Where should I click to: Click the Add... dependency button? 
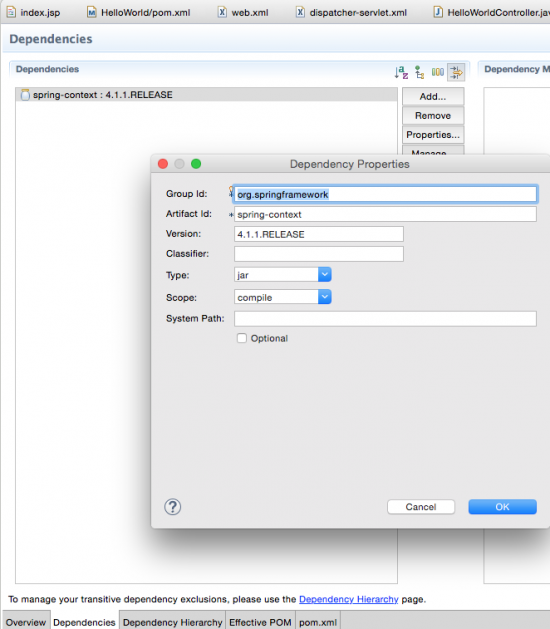coord(433,97)
